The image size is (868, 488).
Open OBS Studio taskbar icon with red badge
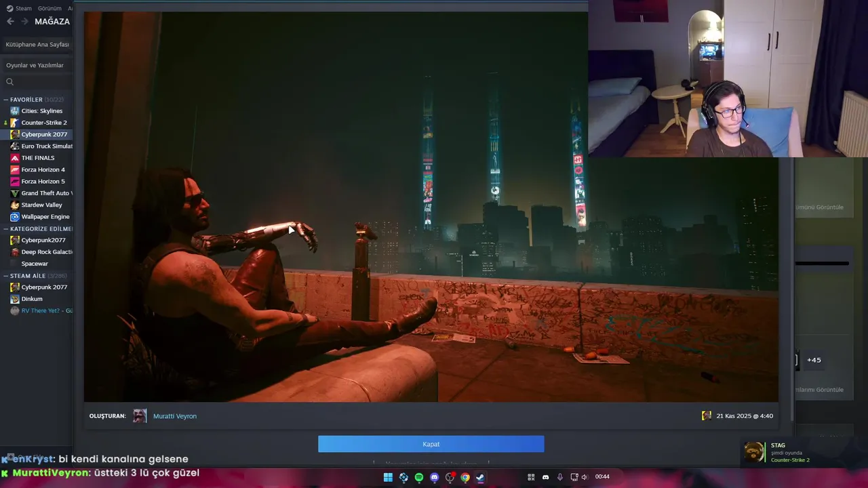450,477
